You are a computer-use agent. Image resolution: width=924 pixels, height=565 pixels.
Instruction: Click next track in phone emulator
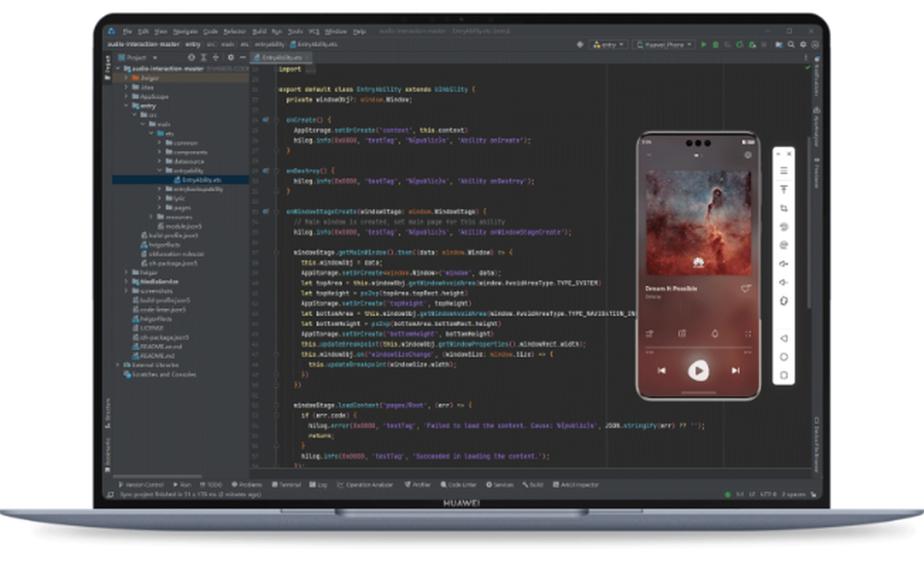pos(736,371)
